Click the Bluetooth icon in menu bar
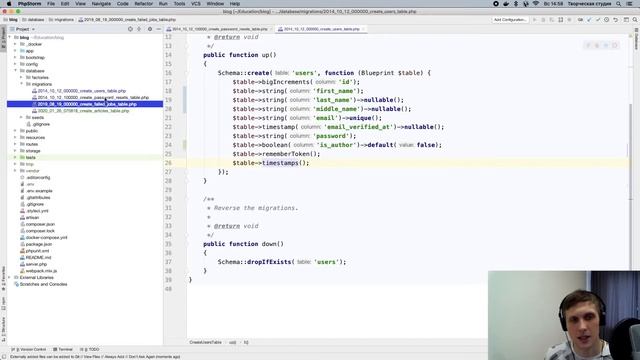The width and height of the screenshot is (640, 360). 516,4
